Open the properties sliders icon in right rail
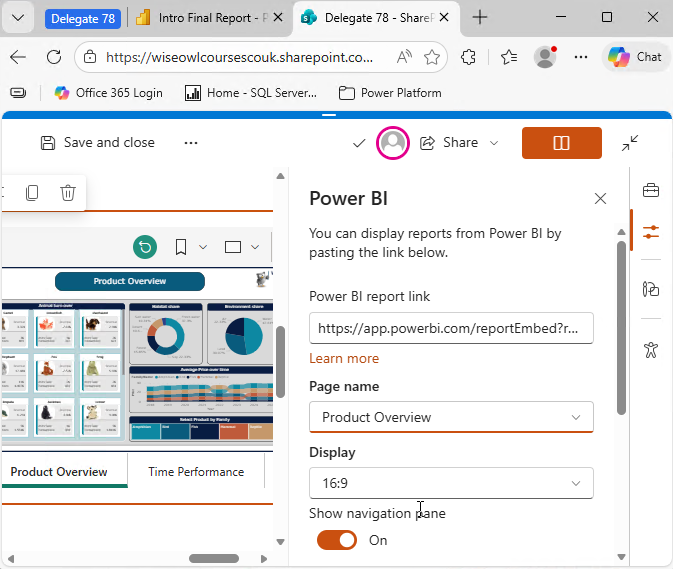673x569 pixels. pos(651,232)
